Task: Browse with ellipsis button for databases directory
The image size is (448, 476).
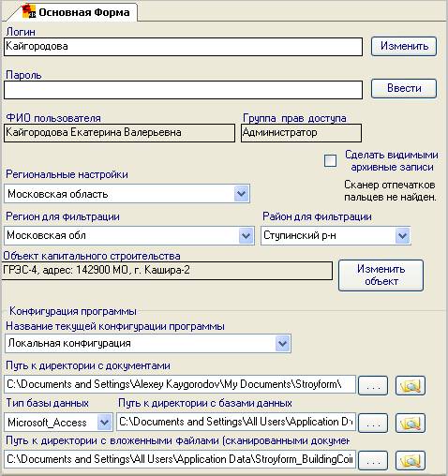Action: (x=373, y=424)
